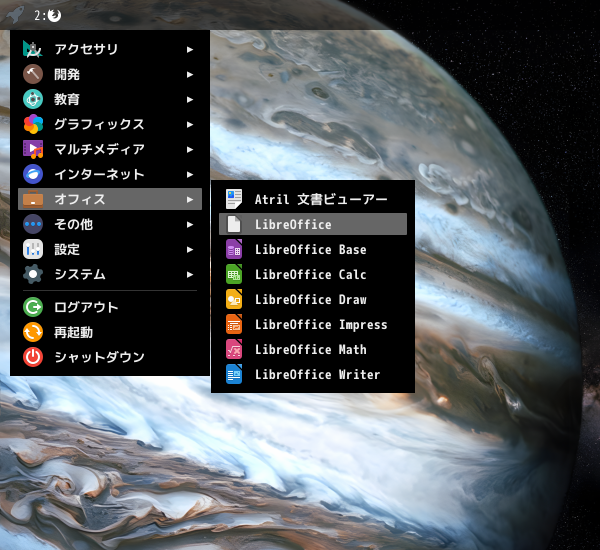Click the オフィス submenu arrow
The height and width of the screenshot is (550, 600).
pyautogui.click(x=190, y=199)
